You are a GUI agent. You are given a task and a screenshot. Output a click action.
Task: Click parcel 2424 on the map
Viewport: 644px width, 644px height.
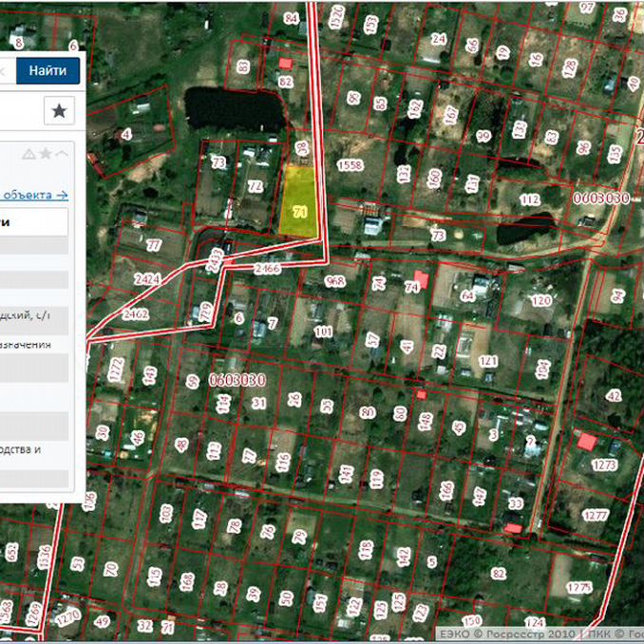tap(147, 280)
